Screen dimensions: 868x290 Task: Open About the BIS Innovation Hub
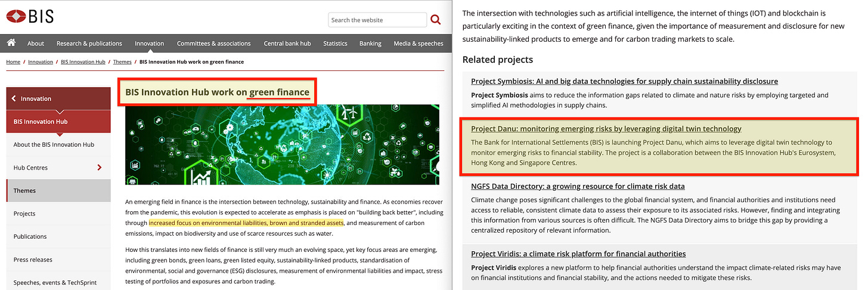(x=58, y=144)
